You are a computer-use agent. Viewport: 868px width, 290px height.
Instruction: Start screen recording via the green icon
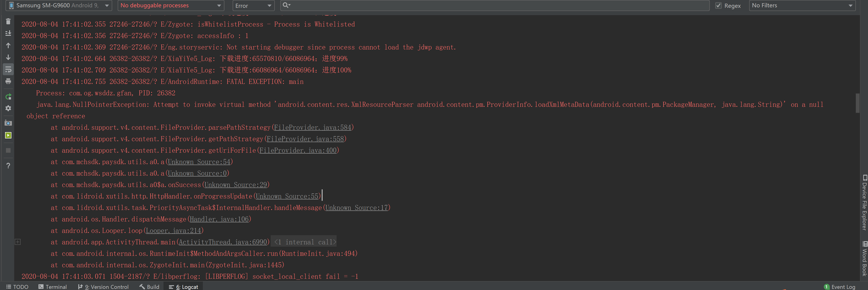pyautogui.click(x=8, y=135)
